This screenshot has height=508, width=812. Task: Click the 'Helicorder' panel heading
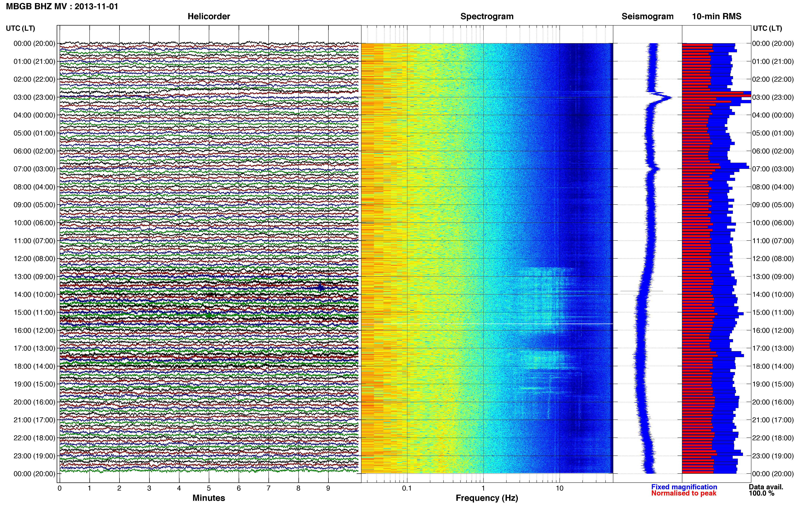(x=209, y=16)
